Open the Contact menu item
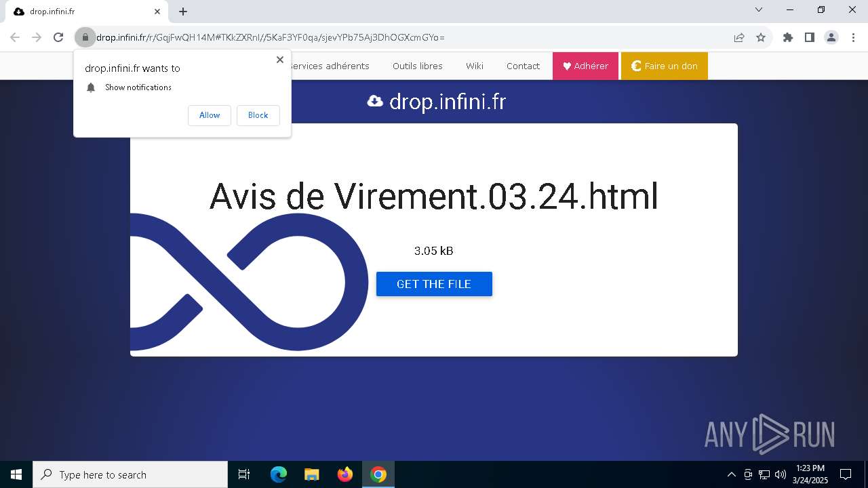Screen dimensions: 868x488 click(523, 66)
